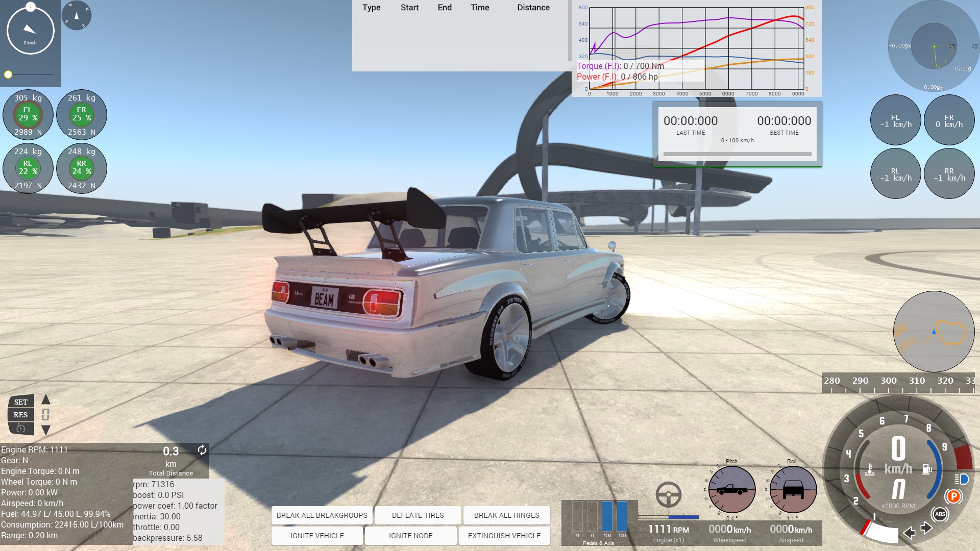Click the FR wheel speed circle
Screen dimensions: 980x551
949,120
